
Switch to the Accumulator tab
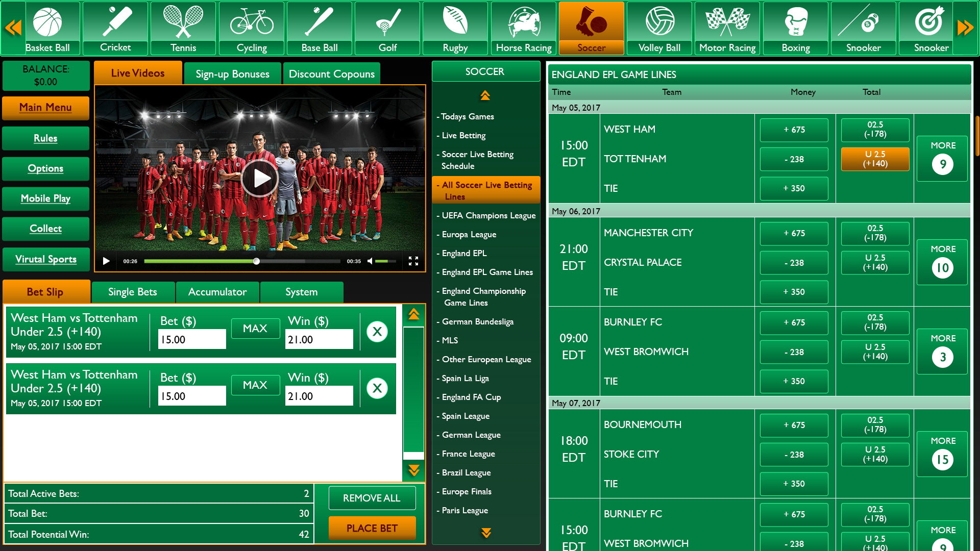(x=217, y=292)
